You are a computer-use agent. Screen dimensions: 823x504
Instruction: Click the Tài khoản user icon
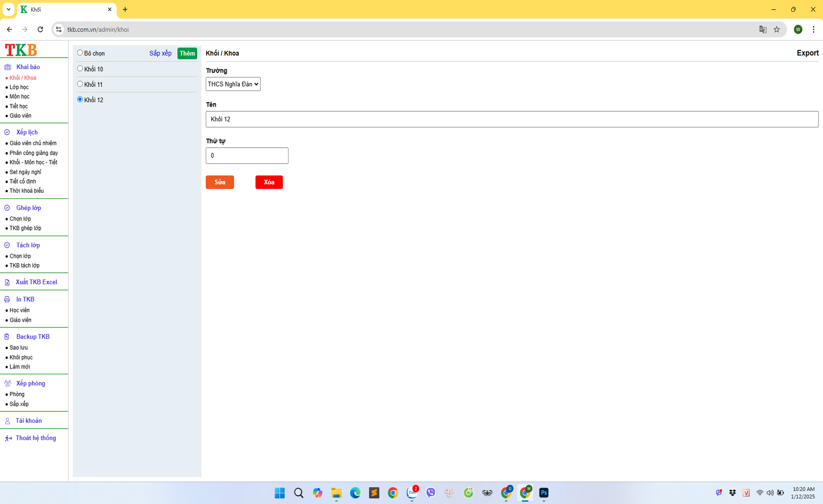(7, 421)
